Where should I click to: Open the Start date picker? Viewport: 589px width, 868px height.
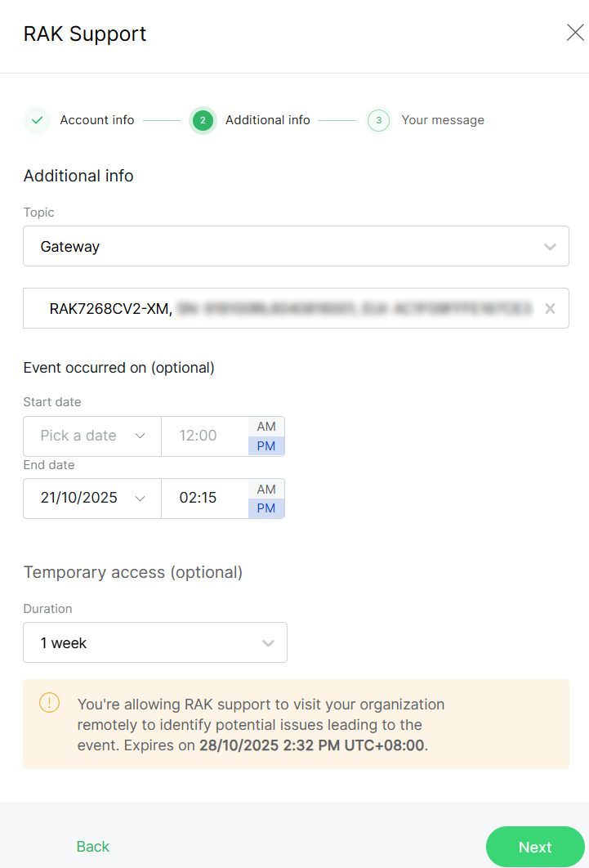[92, 436]
